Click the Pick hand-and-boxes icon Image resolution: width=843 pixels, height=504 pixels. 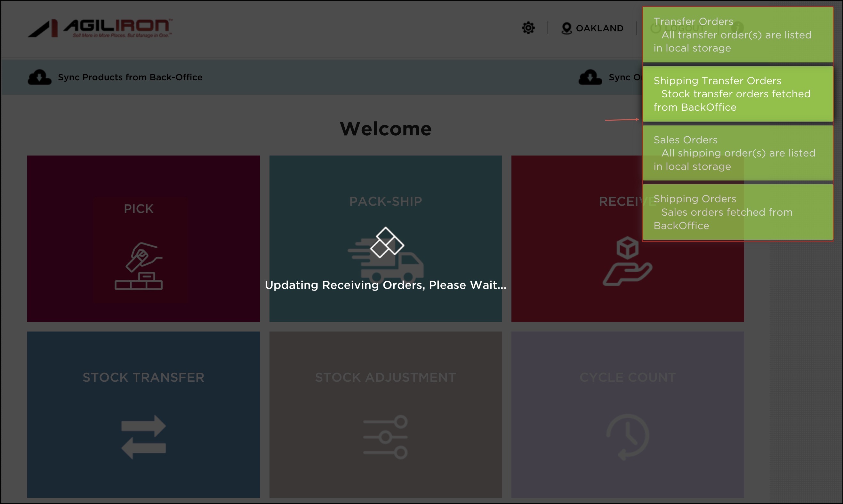[139, 266]
